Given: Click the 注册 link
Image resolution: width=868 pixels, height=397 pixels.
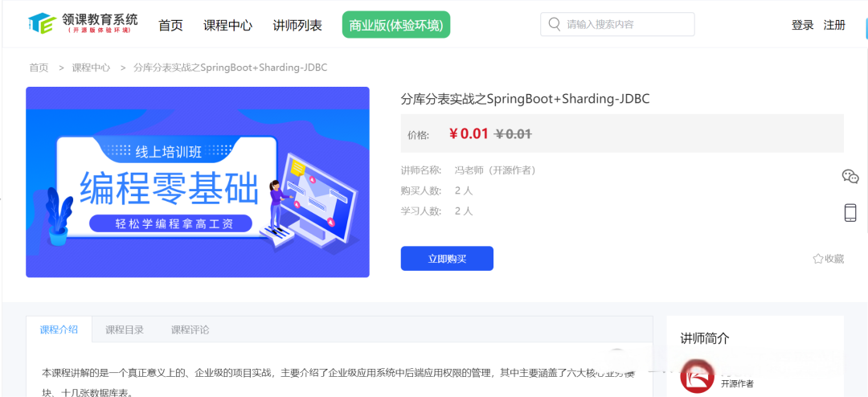Looking at the screenshot, I should pyautogui.click(x=834, y=25).
